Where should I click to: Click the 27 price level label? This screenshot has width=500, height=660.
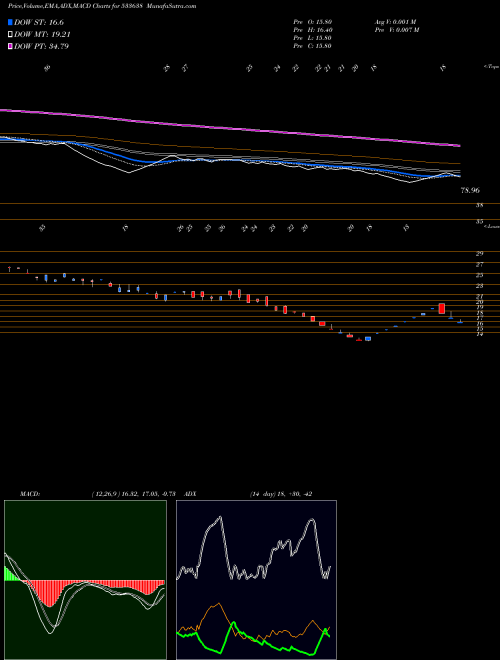pyautogui.click(x=479, y=265)
